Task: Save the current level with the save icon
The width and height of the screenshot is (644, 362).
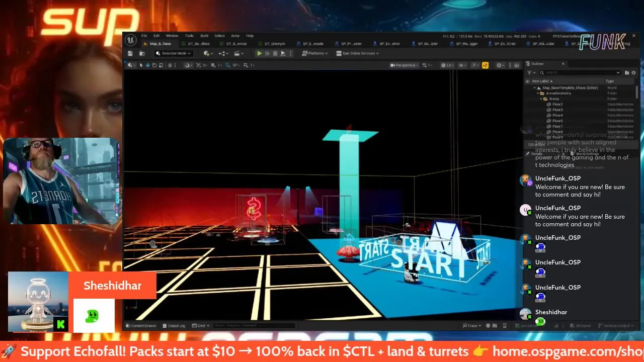Action: click(x=130, y=53)
